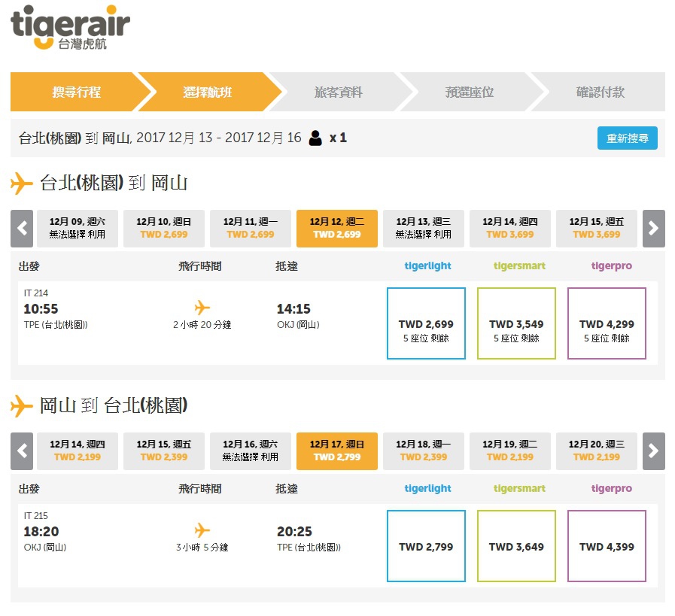Click the 3 小時 5 分鐘 duration text
Viewport: 675px width, 616px height.
click(202, 547)
